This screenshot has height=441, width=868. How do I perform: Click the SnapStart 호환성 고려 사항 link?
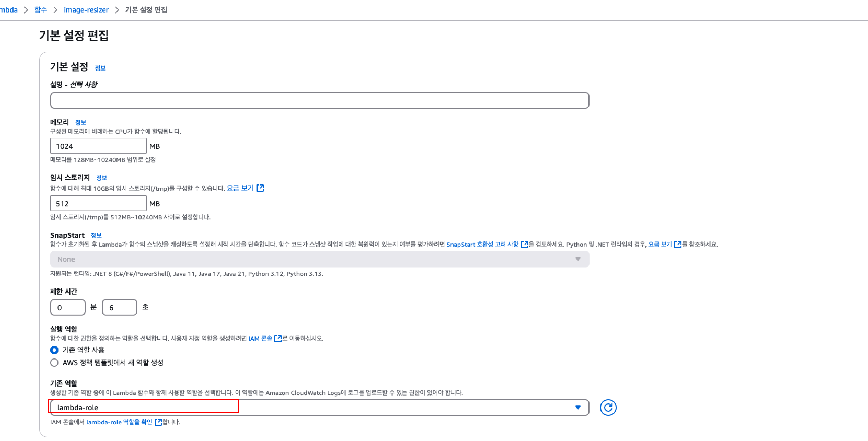pyautogui.click(x=482, y=244)
